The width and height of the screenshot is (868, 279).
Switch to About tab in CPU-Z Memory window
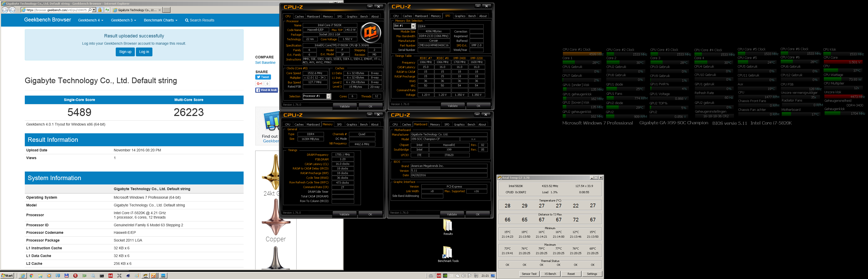[x=375, y=124]
